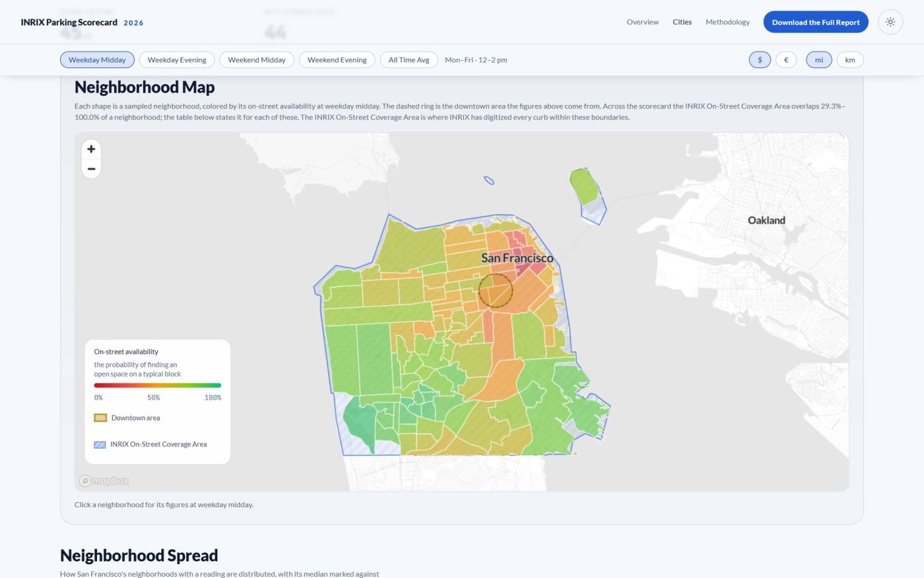Zoom out on the neighborhood map
Image resolution: width=924 pixels, height=578 pixels.
coord(91,169)
